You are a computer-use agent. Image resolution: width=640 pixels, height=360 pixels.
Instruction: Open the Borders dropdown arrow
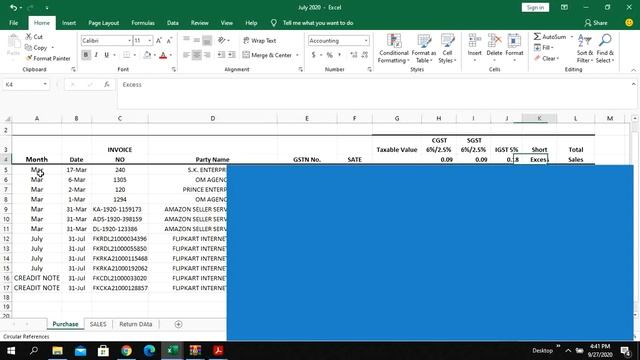pyautogui.click(x=134, y=55)
